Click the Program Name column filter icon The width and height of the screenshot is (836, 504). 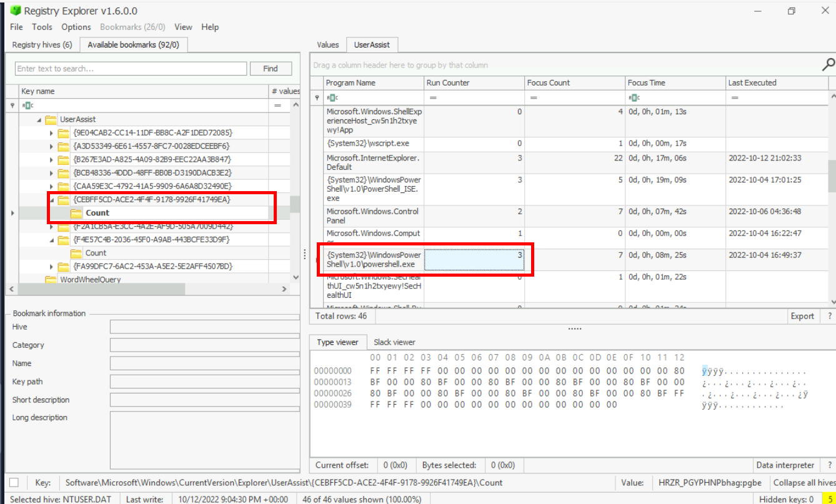point(333,97)
